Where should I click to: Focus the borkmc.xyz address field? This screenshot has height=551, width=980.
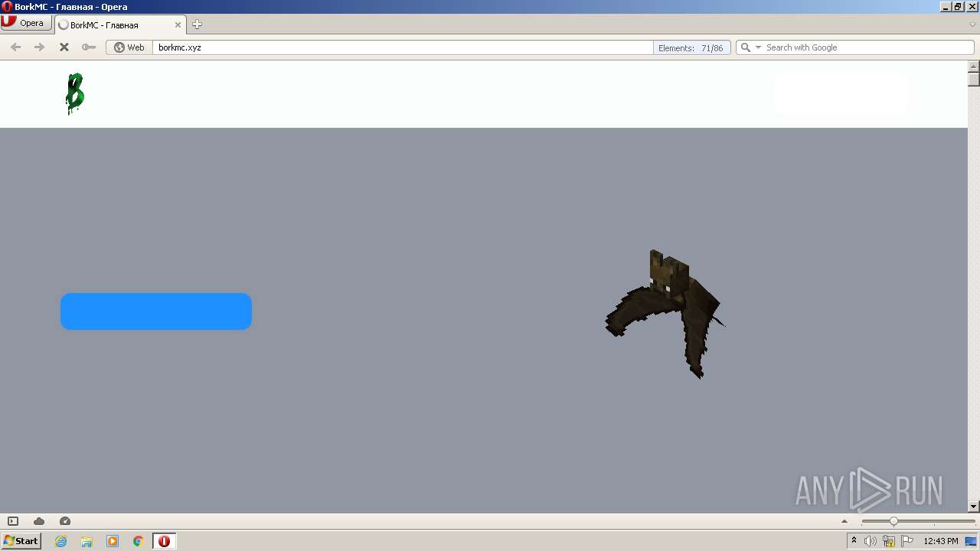[402, 47]
